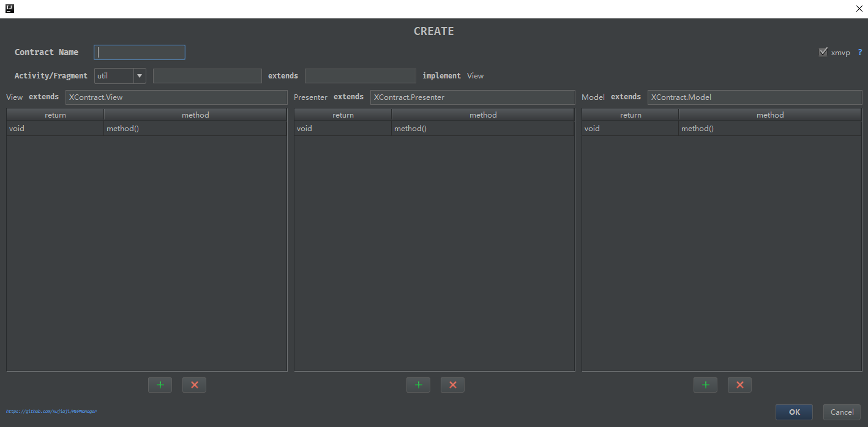
Task: Remove a row from the Presenter table
Action: coord(453,385)
